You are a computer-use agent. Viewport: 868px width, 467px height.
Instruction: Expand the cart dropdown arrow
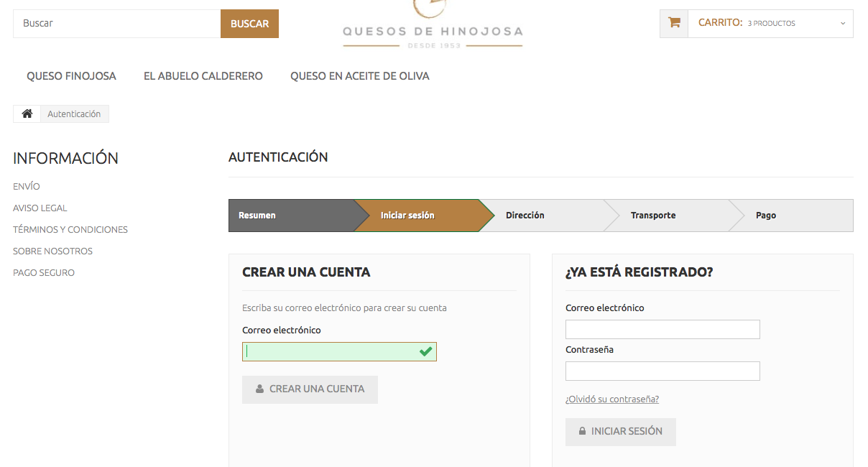pos(843,23)
